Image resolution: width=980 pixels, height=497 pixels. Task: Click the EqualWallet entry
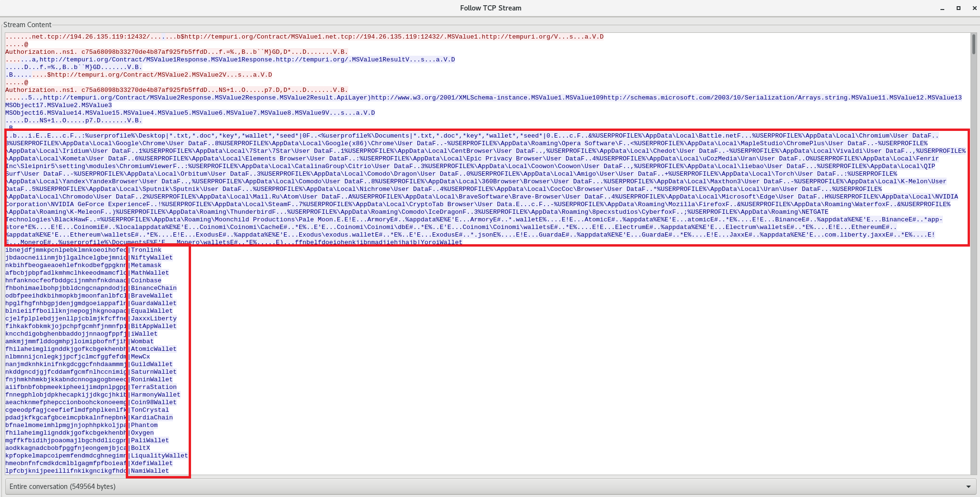[152, 311]
